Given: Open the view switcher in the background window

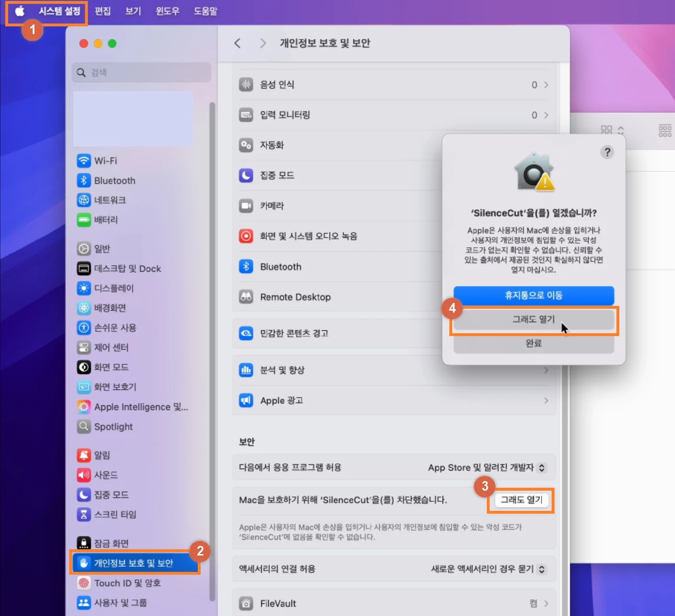Looking at the screenshot, I should coord(612,130).
